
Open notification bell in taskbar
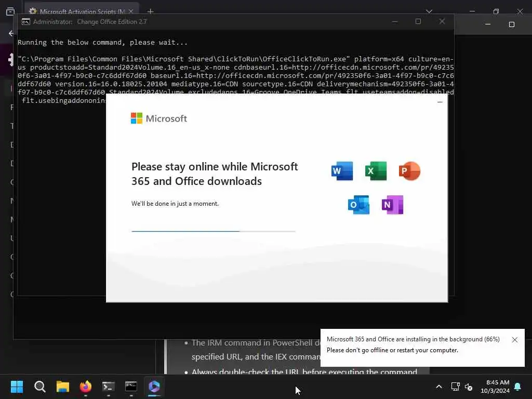518,387
